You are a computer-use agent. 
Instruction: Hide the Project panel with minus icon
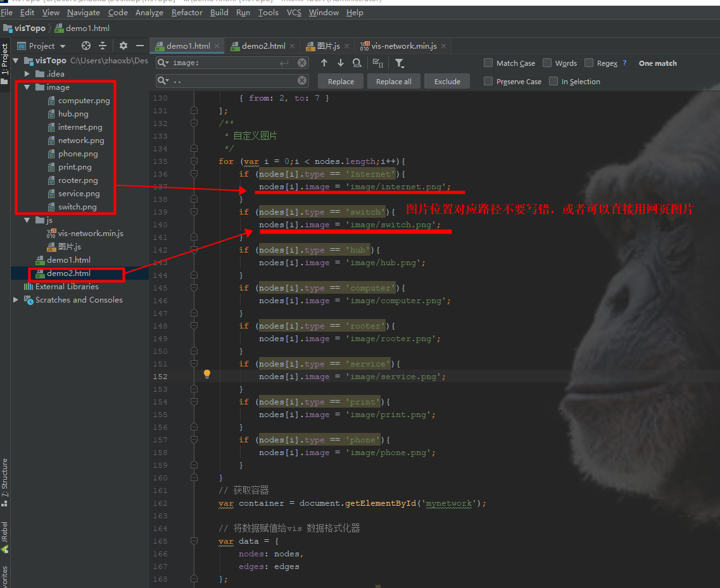point(139,46)
